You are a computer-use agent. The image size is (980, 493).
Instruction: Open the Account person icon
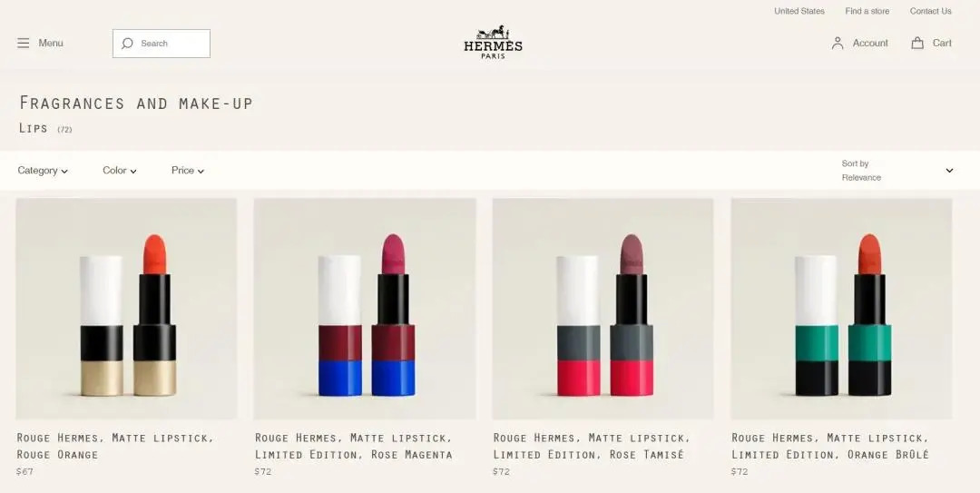click(x=838, y=44)
